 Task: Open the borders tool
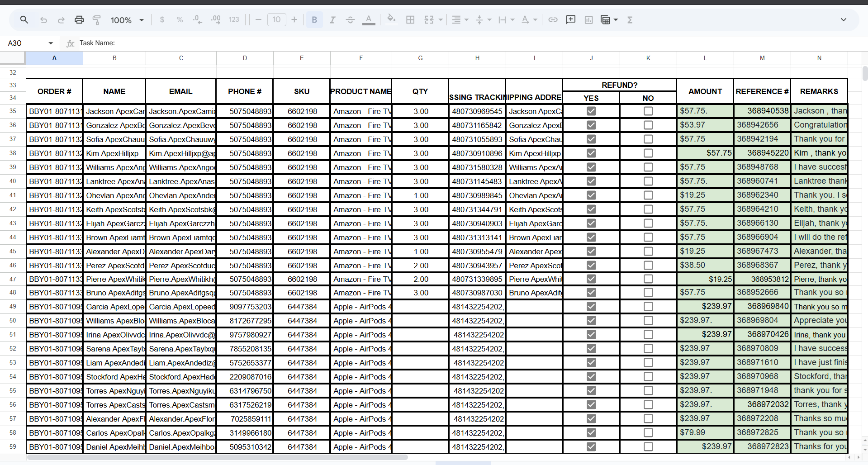[410, 20]
